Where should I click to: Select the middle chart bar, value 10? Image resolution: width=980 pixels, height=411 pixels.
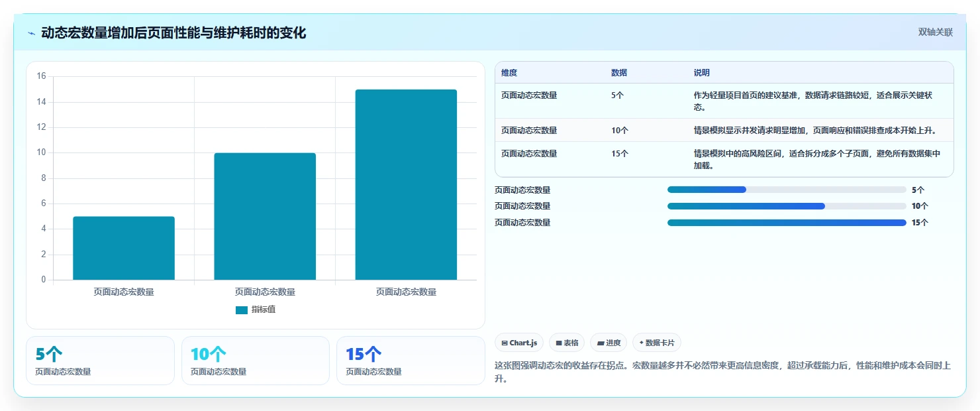pyautogui.click(x=265, y=216)
